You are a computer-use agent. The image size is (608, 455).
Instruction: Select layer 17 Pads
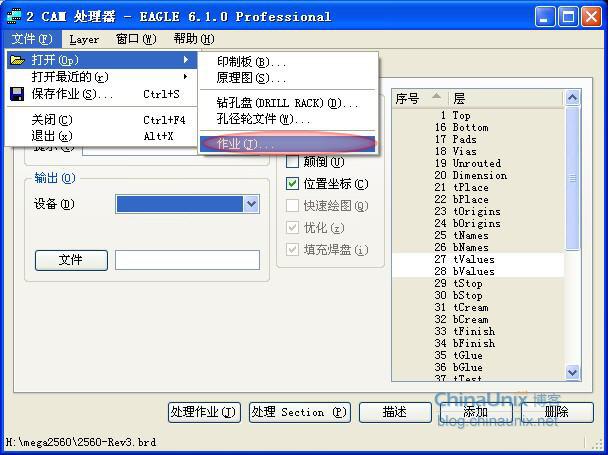[x=478, y=139]
